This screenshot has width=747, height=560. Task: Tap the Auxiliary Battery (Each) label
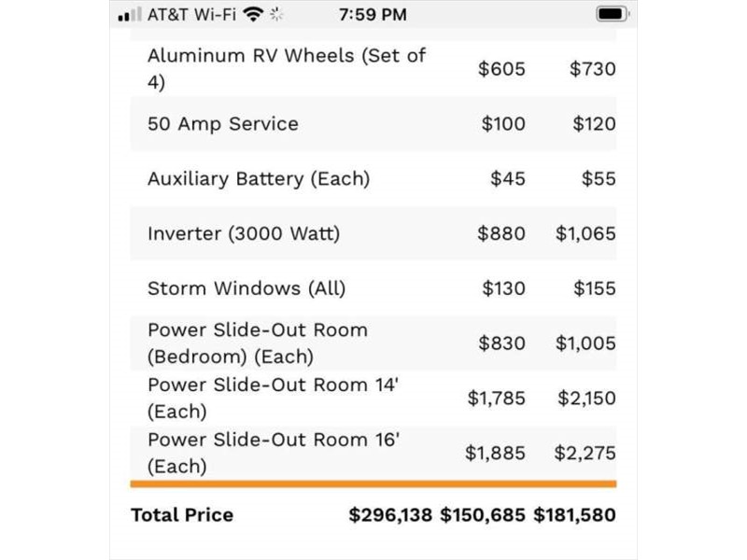259,178
